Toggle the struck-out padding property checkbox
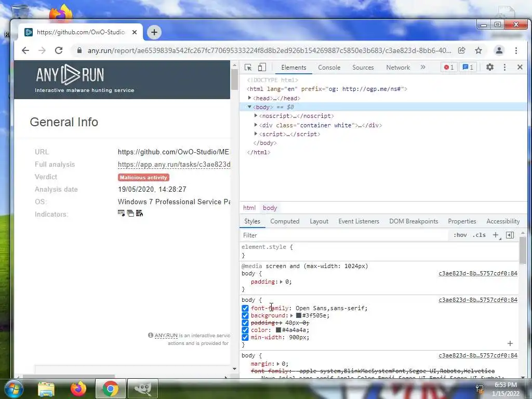The width and height of the screenshot is (532, 399). click(245, 323)
